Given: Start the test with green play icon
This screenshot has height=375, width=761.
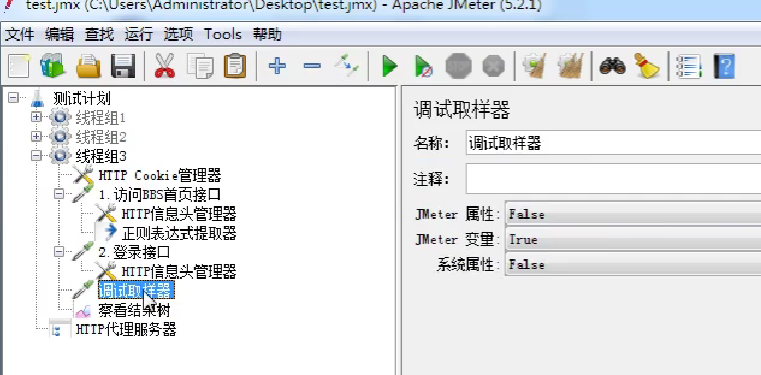Looking at the screenshot, I should 389,66.
